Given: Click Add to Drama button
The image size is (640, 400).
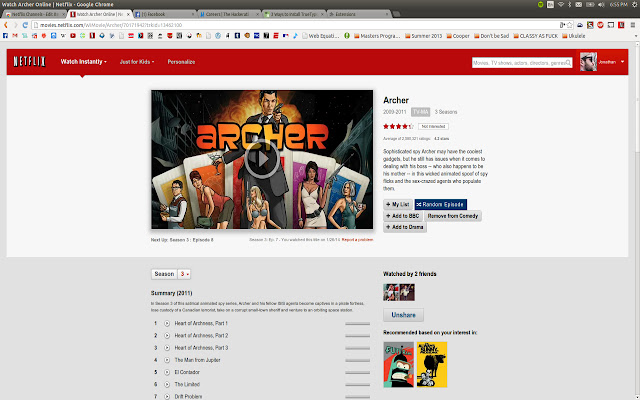Looking at the screenshot, I should click(404, 227).
